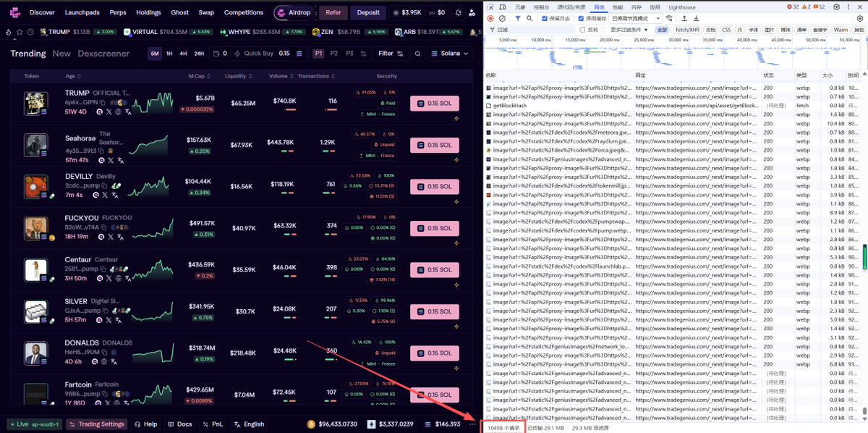Image resolution: width=868 pixels, height=433 pixels.
Task: Click the export HAR download icon
Action: [695, 18]
